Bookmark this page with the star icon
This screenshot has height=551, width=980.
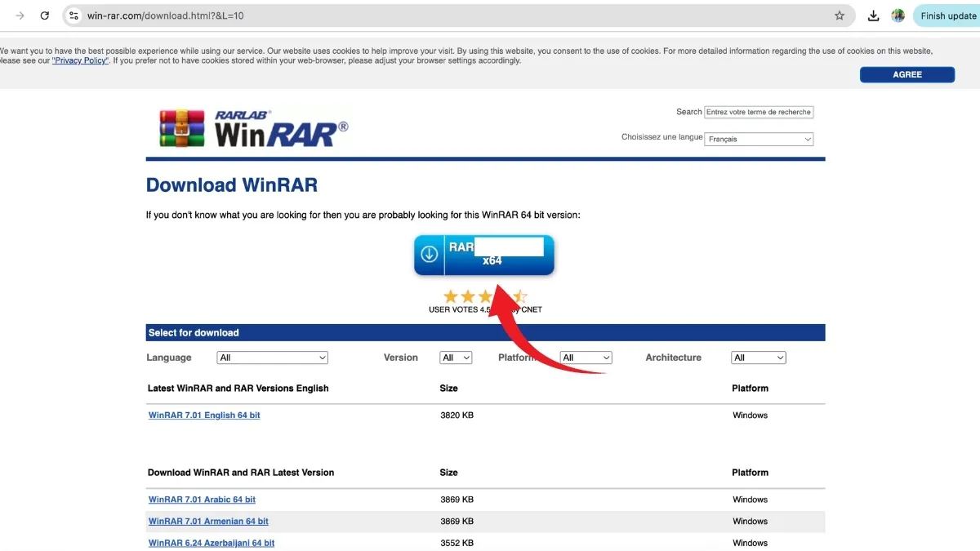(840, 16)
